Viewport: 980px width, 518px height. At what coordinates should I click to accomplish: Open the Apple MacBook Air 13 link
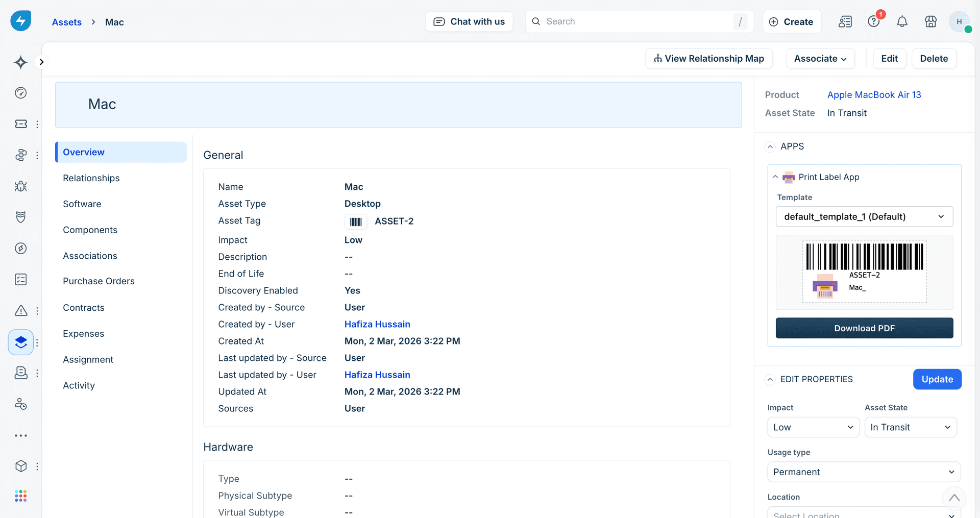click(x=874, y=95)
